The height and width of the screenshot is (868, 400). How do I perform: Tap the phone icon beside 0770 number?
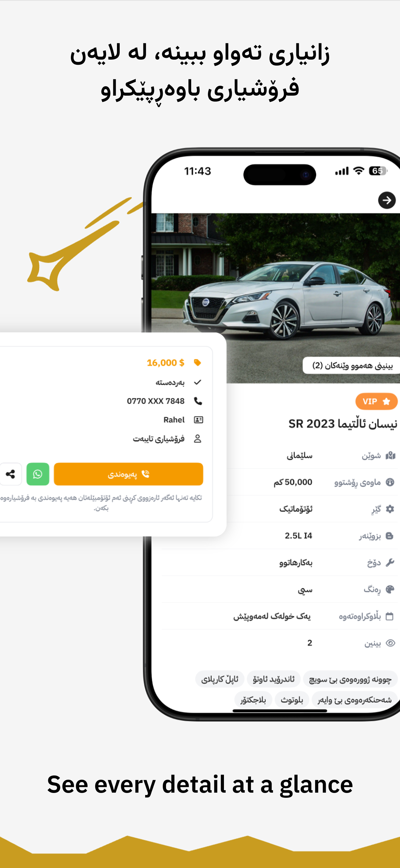pos(198,401)
